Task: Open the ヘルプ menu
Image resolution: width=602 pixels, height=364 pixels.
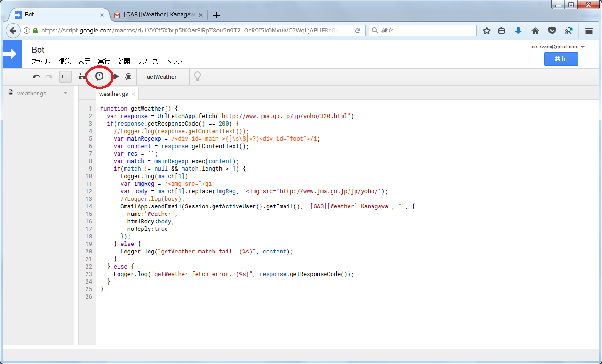Action: (174, 61)
